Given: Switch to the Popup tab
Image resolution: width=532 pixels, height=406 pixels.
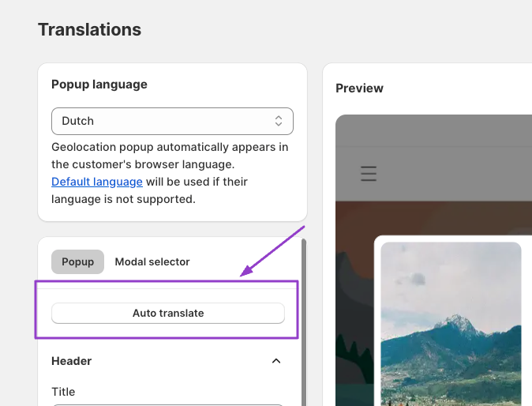Looking at the screenshot, I should [x=77, y=261].
